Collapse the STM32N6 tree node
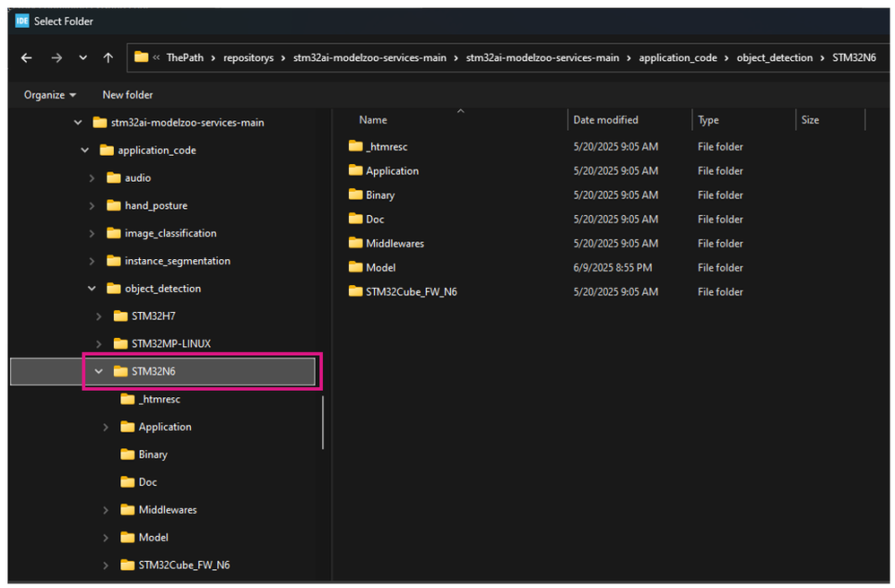Screen dimensions: 895x588 pos(99,371)
